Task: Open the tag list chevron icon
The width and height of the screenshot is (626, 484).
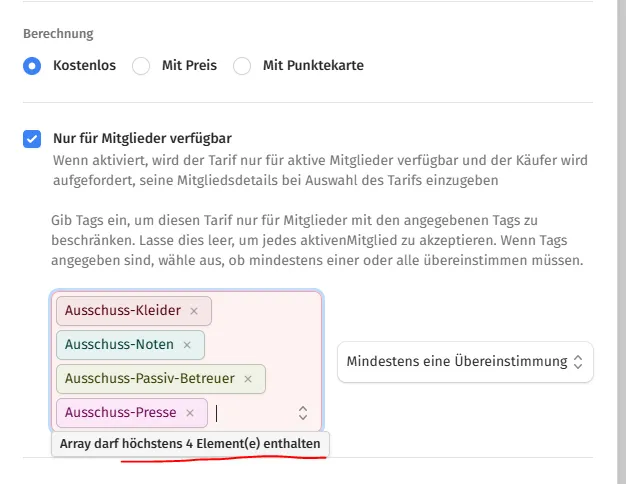Action: click(303, 413)
